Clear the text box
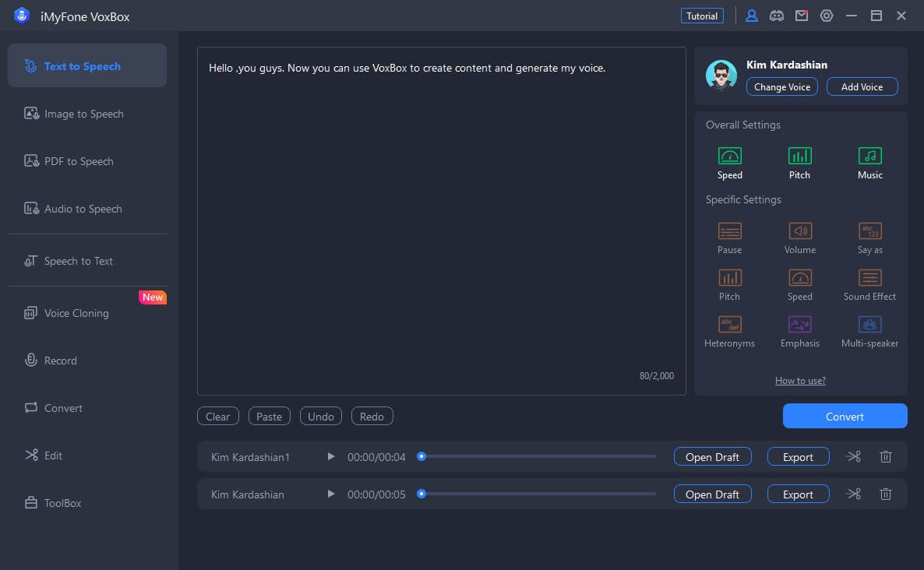 (x=217, y=417)
